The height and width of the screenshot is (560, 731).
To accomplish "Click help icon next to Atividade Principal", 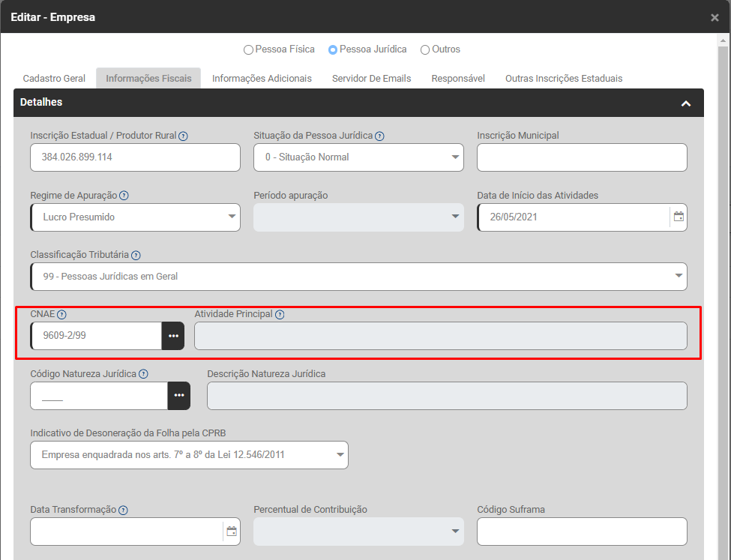I will (x=280, y=315).
